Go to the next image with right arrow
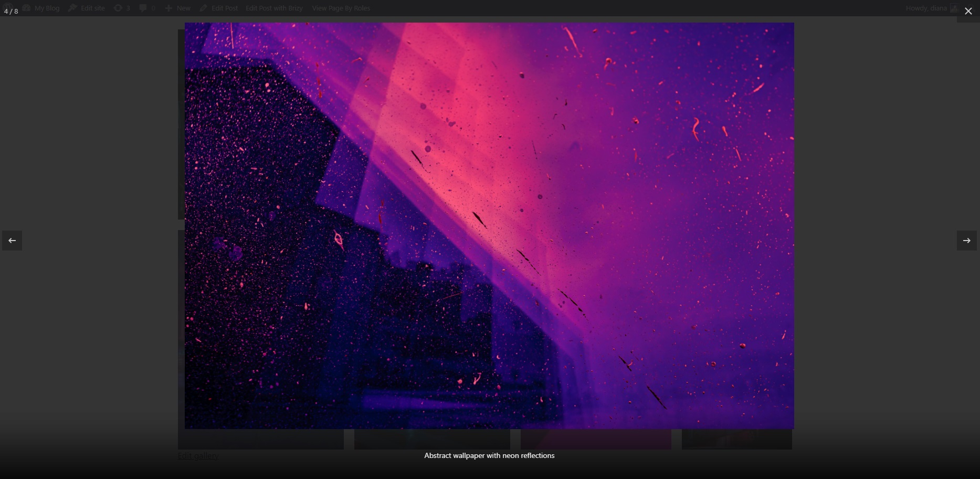Image resolution: width=980 pixels, height=479 pixels. coord(966,241)
